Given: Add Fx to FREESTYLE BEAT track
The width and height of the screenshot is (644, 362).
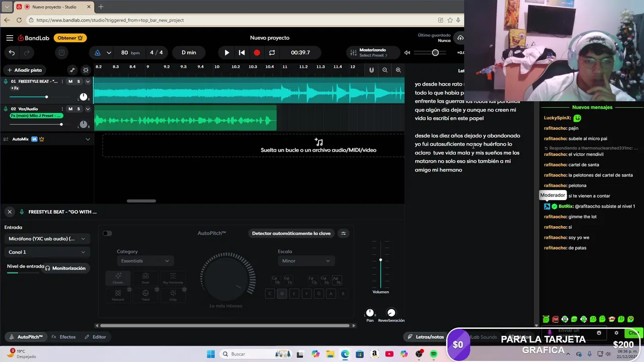Looking at the screenshot, I should 15,88.
